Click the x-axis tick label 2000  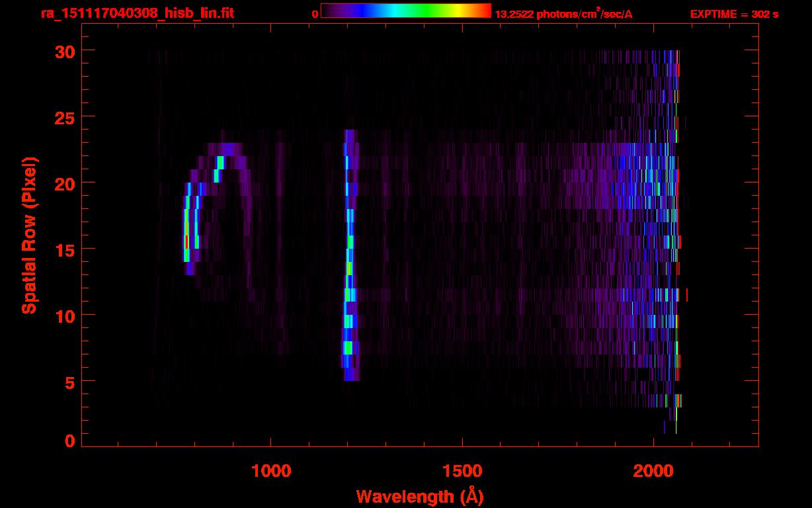653,471
